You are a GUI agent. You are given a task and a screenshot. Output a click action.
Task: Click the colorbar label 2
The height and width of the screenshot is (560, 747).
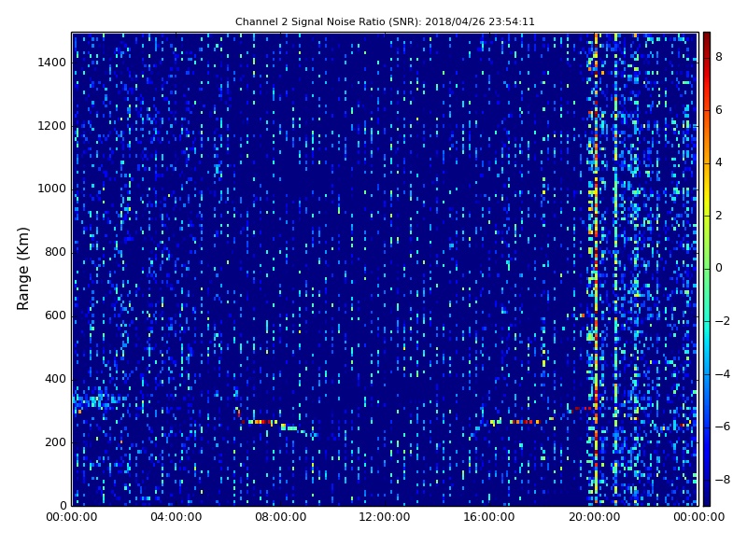(719, 216)
